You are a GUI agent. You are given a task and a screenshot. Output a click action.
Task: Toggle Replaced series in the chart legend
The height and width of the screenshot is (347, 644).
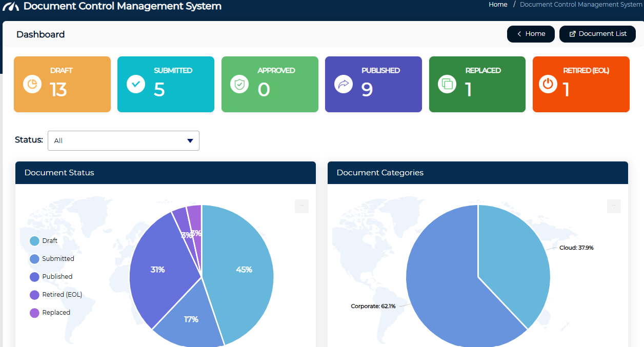point(50,313)
